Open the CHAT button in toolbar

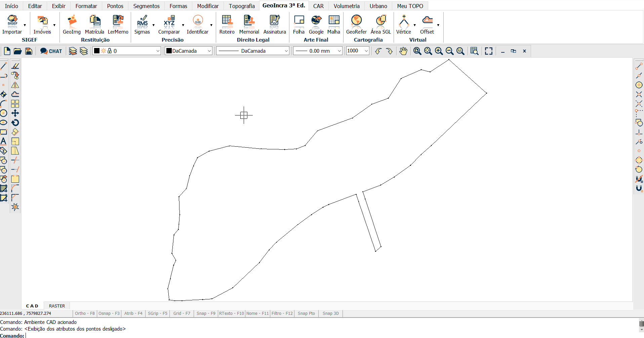51,51
